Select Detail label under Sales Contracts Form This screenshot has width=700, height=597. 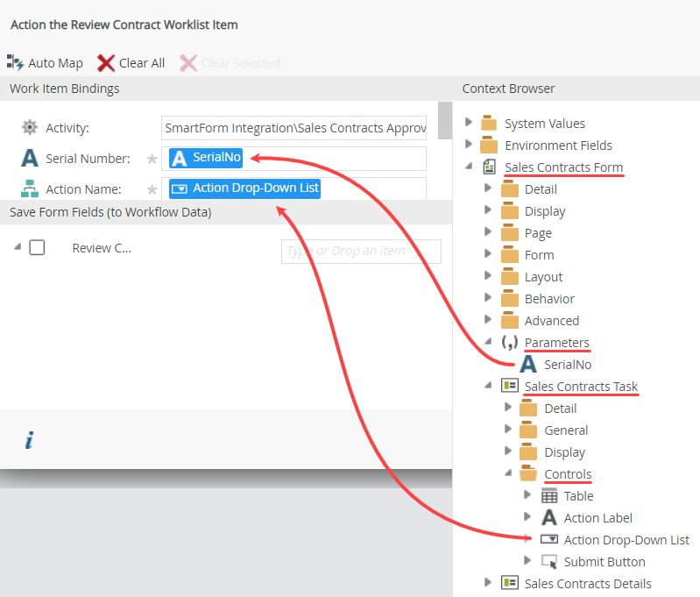[x=541, y=189]
